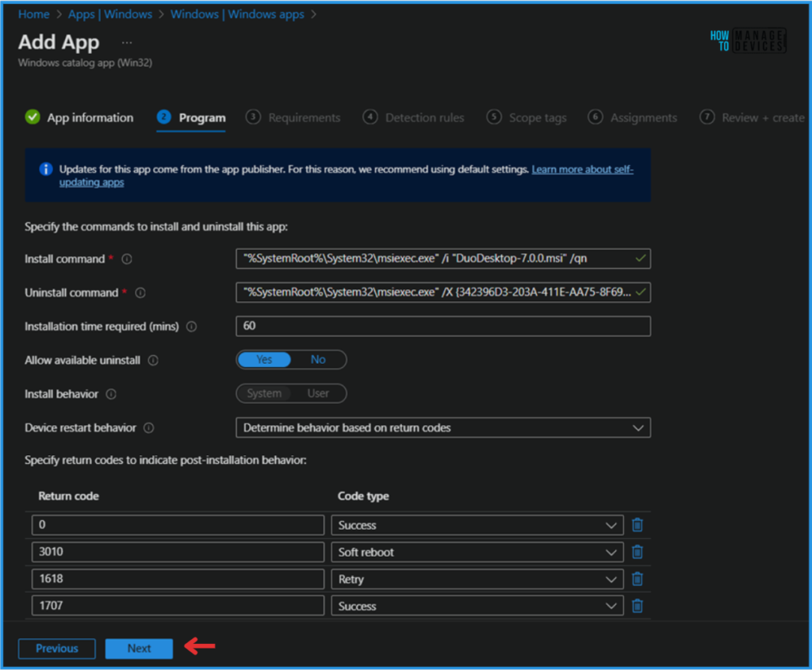The height and width of the screenshot is (670, 812).
Task: Go to Windows | Windows apps breadcrumb
Action: point(237,14)
